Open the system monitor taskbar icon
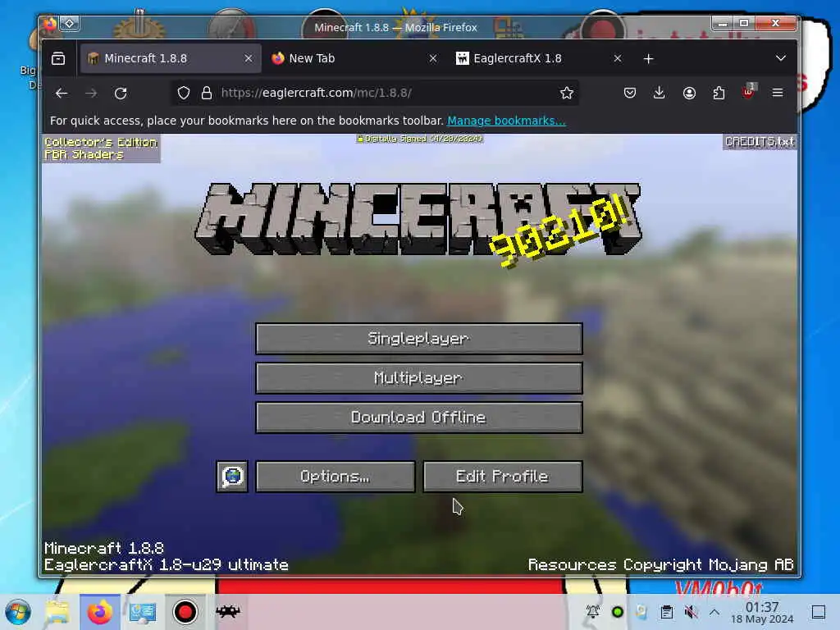This screenshot has height=630, width=840. [x=142, y=612]
